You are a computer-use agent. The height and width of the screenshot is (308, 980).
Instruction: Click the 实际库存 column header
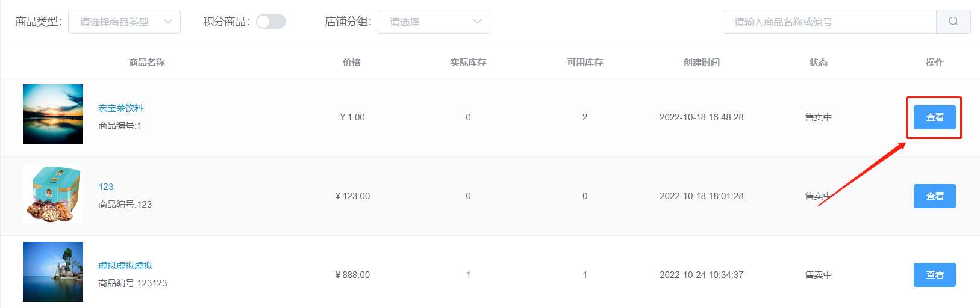pyautogui.click(x=468, y=63)
